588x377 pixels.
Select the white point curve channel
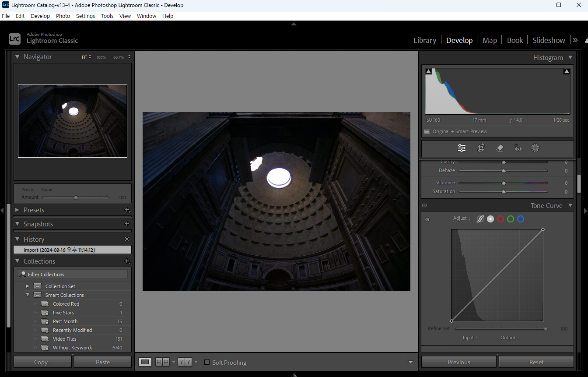pyautogui.click(x=490, y=219)
